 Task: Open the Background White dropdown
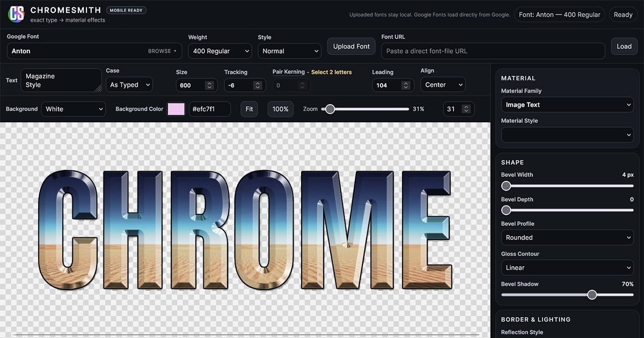coord(74,109)
